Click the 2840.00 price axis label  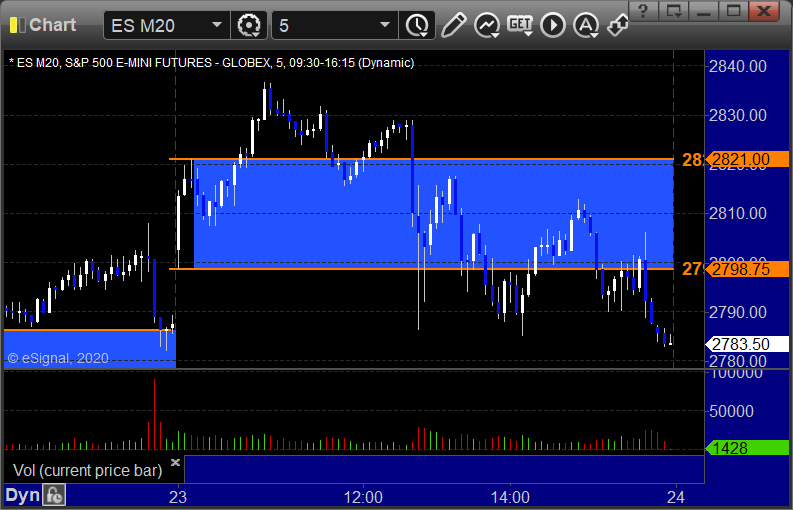click(x=738, y=66)
